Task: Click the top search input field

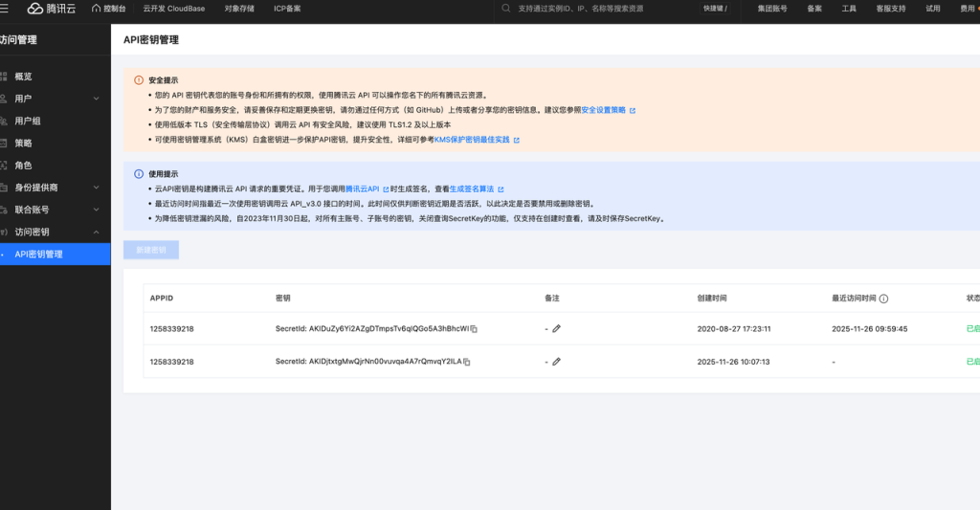Action: (x=593, y=9)
